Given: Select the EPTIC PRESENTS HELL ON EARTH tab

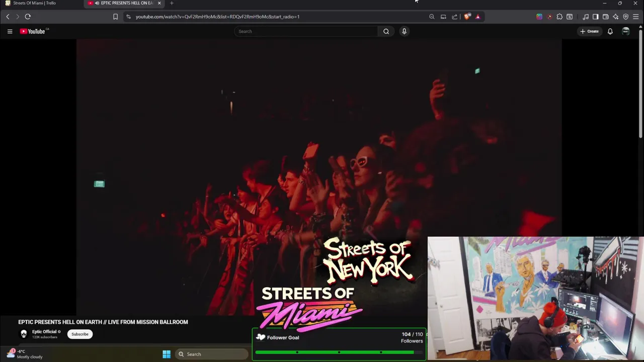Looking at the screenshot, I should 124,3.
